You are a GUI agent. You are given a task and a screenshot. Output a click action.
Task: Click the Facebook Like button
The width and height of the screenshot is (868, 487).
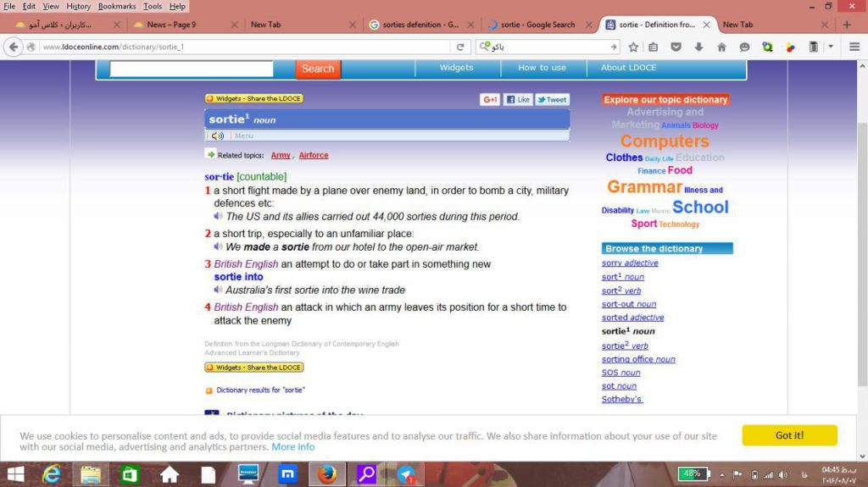tap(518, 100)
